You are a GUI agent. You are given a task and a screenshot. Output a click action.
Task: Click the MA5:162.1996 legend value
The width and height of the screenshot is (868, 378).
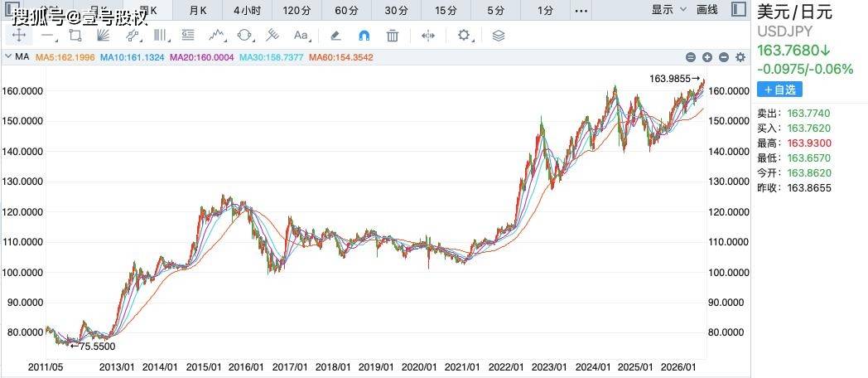[x=65, y=57]
